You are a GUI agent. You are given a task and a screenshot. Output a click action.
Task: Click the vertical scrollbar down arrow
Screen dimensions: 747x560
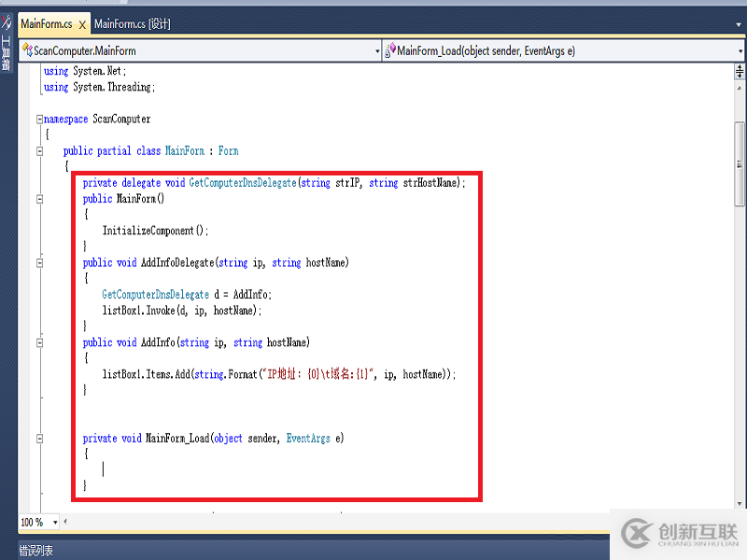pyautogui.click(x=740, y=503)
